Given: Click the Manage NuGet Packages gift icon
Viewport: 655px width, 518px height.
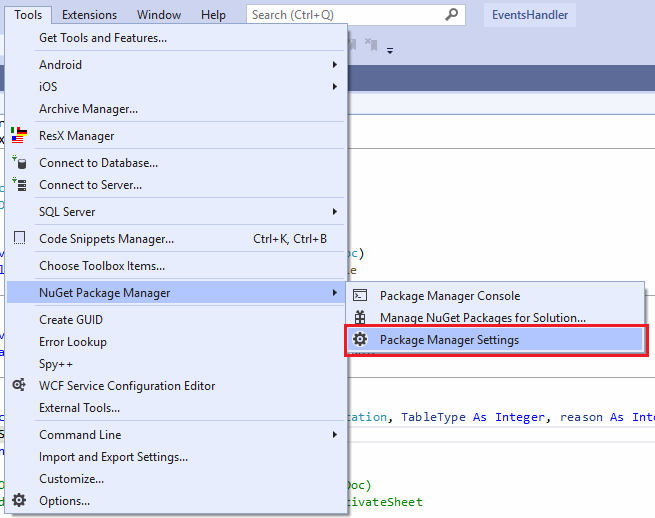Looking at the screenshot, I should (360, 317).
